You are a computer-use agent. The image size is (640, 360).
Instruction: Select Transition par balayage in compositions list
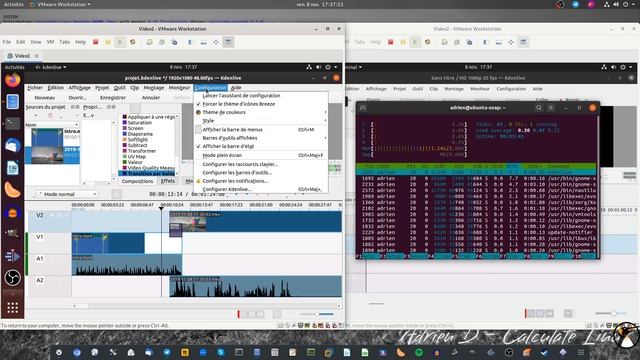point(149,173)
